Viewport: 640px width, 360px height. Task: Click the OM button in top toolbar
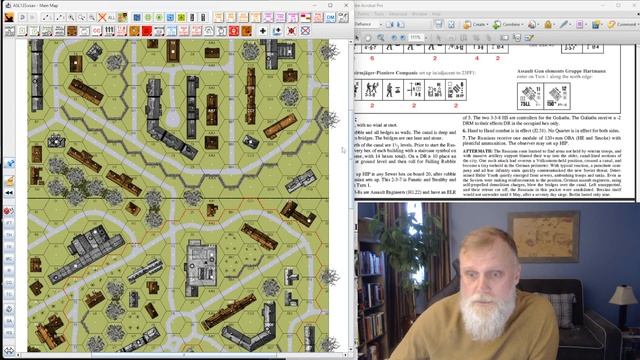tap(331, 17)
